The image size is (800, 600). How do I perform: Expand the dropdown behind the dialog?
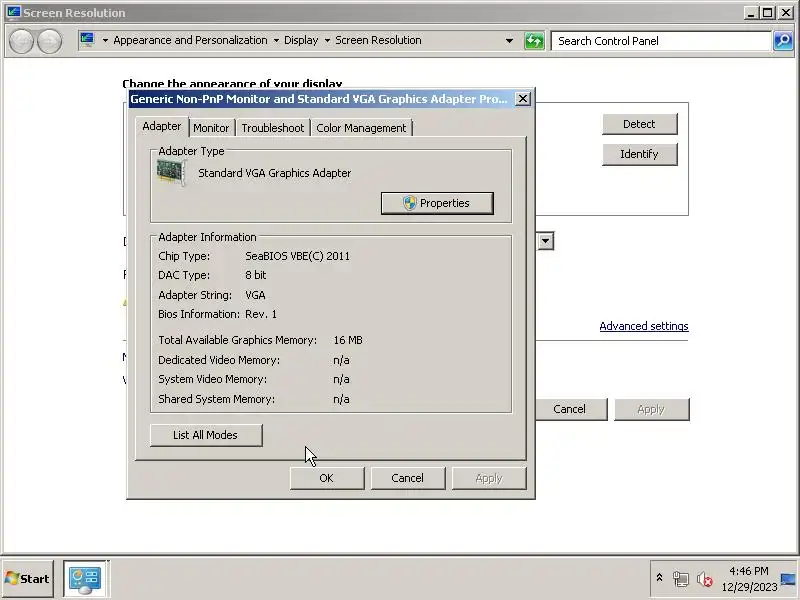(x=545, y=241)
